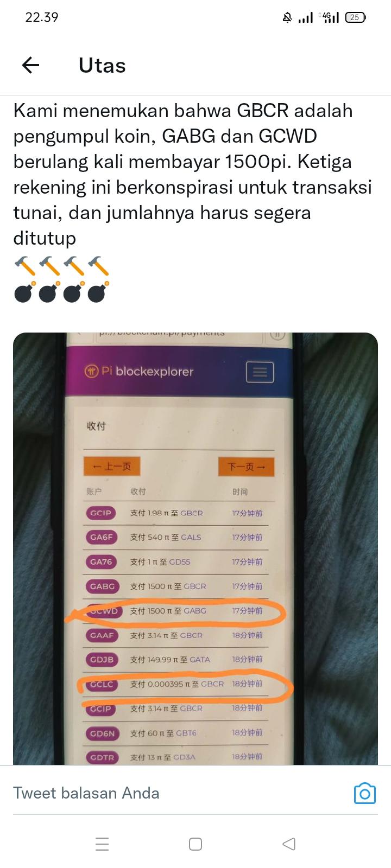Tap the GDJB account badge
Screen dimensions: 391x868
102,660
